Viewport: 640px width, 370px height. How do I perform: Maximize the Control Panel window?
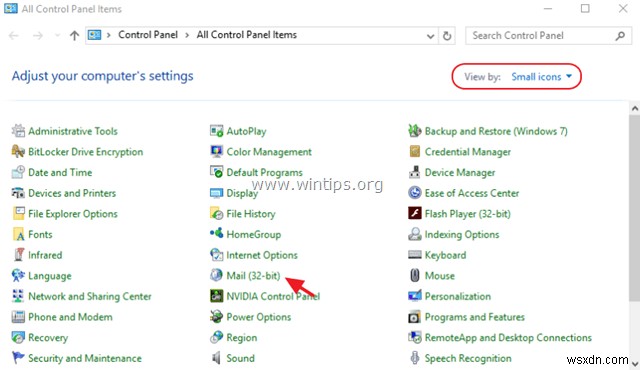pos(585,8)
